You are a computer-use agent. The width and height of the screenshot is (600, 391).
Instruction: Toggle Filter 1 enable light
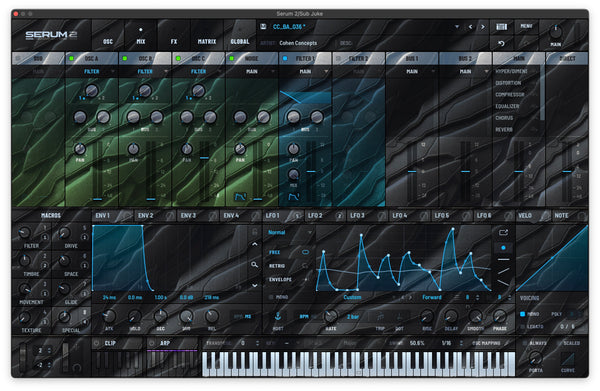point(285,59)
